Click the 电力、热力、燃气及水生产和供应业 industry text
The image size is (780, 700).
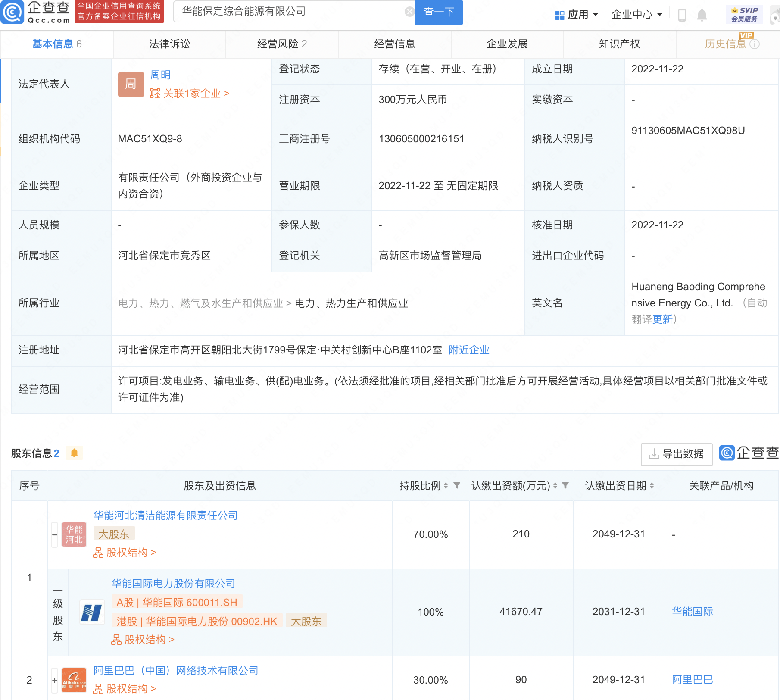pos(200,303)
